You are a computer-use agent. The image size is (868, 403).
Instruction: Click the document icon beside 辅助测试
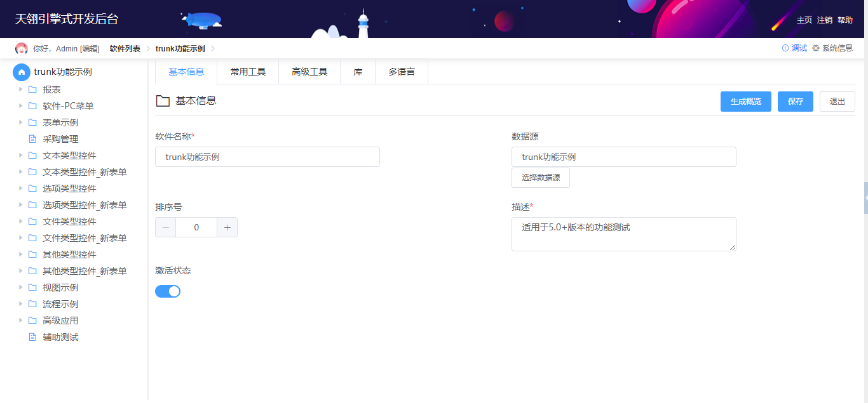pos(32,336)
